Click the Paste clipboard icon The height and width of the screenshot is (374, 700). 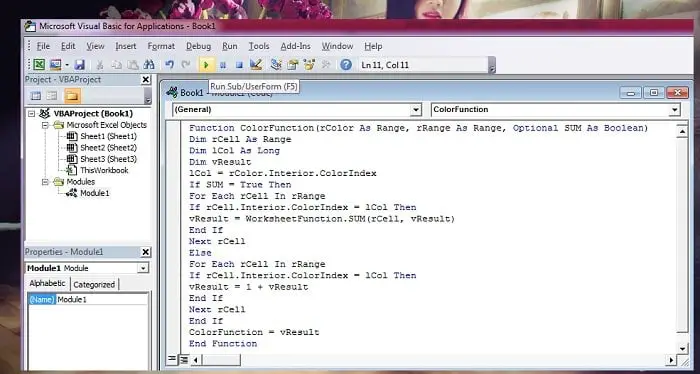133,65
